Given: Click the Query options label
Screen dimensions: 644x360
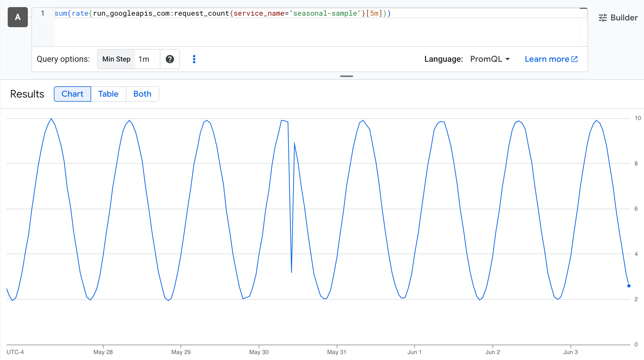Looking at the screenshot, I should click(63, 59).
